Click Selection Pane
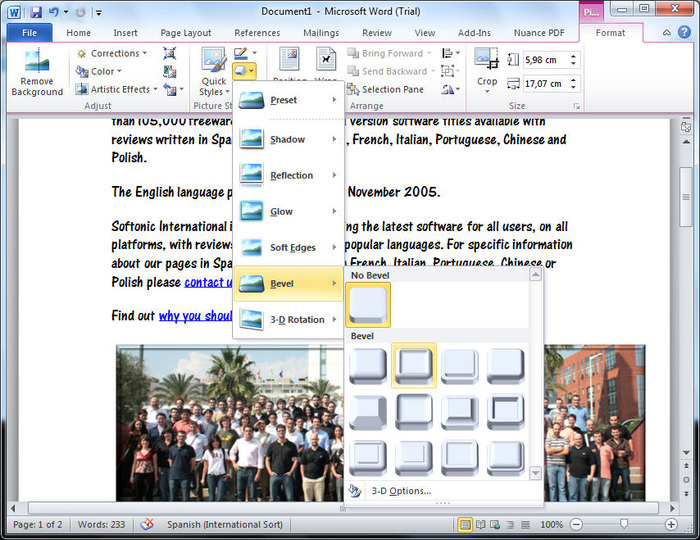Viewport: 700px width, 540px height. point(386,89)
